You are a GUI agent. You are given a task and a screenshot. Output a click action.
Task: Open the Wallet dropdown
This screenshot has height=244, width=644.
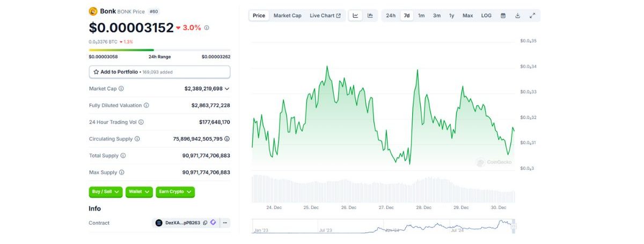(x=139, y=192)
